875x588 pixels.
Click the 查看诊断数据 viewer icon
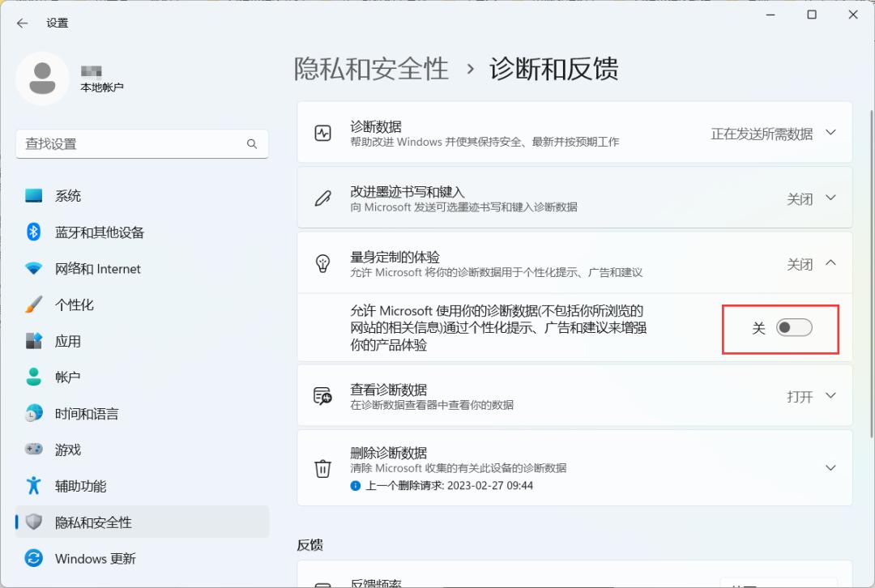(x=322, y=396)
